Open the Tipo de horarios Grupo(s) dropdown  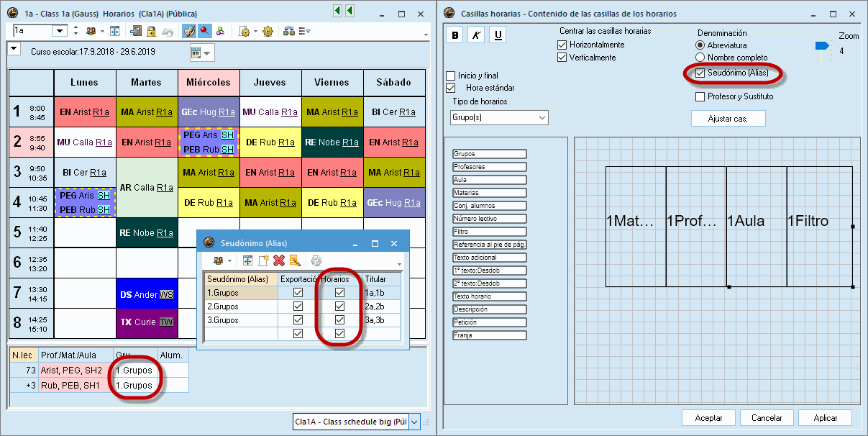[x=542, y=117]
